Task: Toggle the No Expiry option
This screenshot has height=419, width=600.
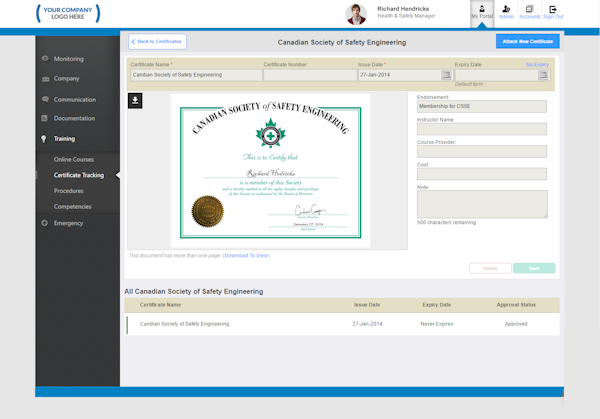Action: pyautogui.click(x=537, y=64)
